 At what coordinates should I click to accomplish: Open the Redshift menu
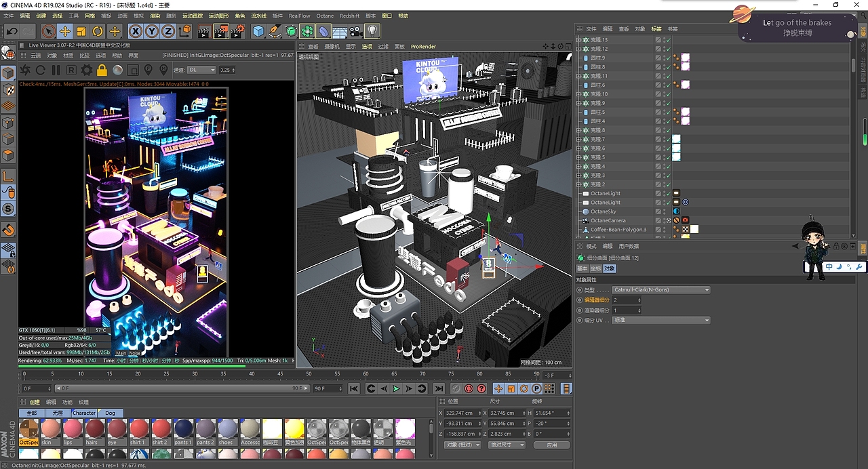[350, 16]
